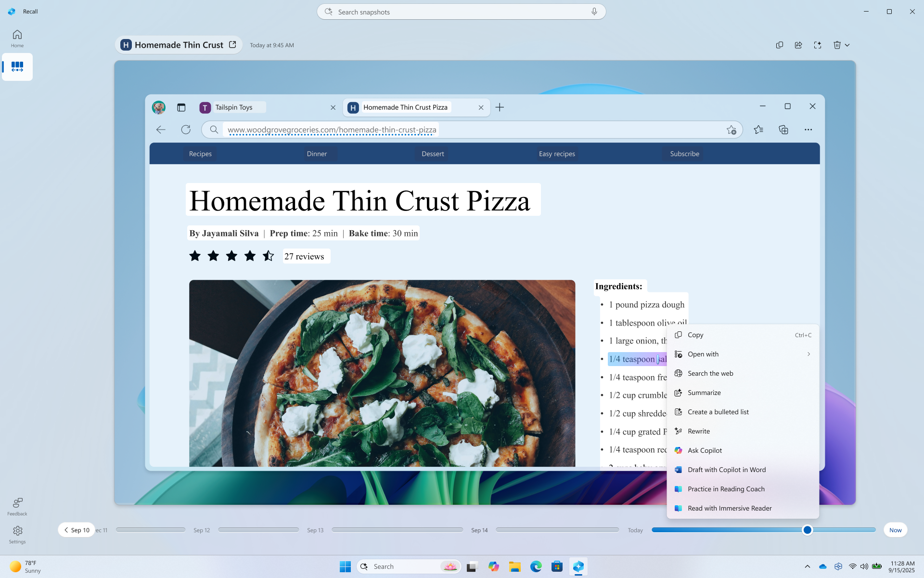This screenshot has width=924, height=578.
Task: Click the Today timeline slider handle
Action: [808, 530]
